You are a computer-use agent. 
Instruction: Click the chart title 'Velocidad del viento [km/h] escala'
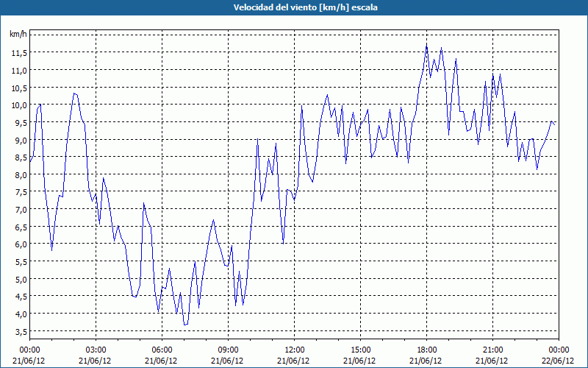click(x=305, y=7)
